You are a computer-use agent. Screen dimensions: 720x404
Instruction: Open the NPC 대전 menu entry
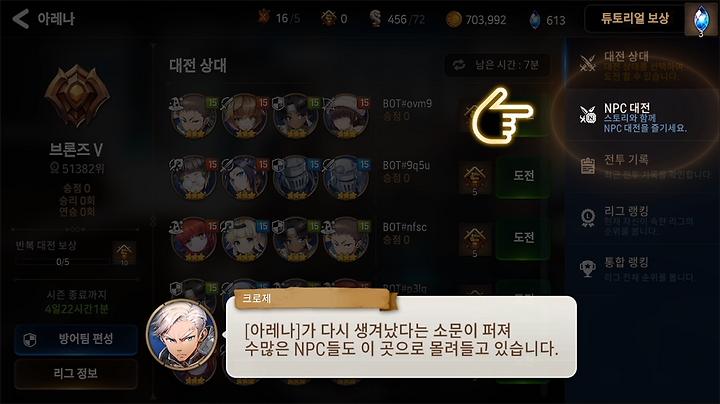coord(642,115)
